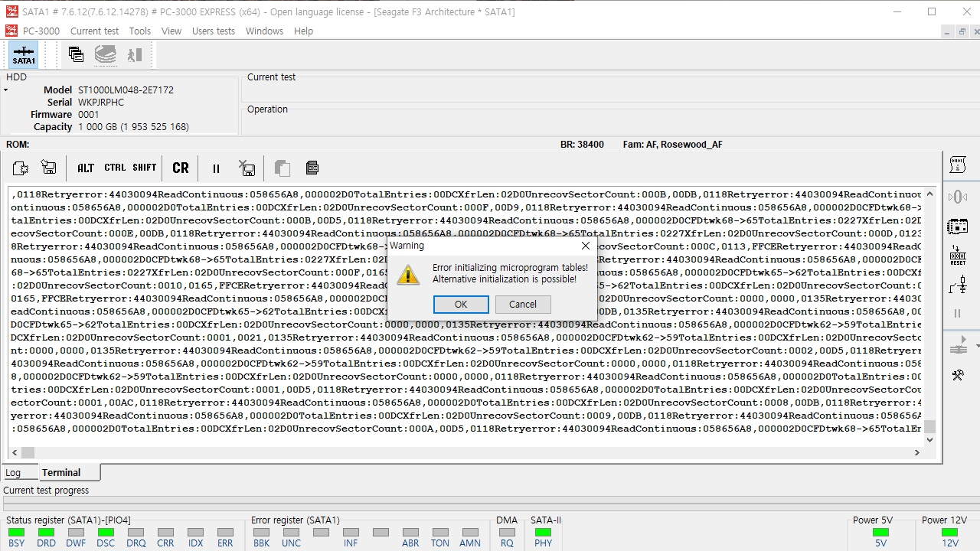Click the RESET icon in the sidebar
Viewport: 980px width, 551px height.
[958, 256]
